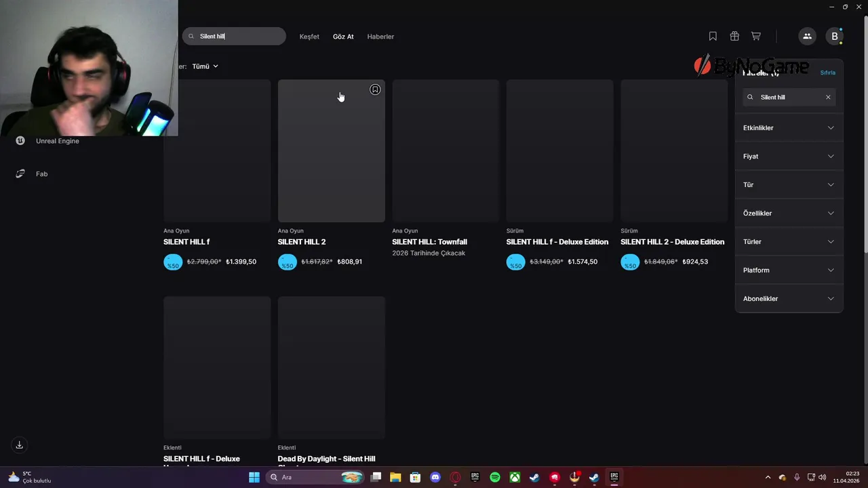Go to the Göz At tab
This screenshot has height=488, width=868.
[343, 37]
